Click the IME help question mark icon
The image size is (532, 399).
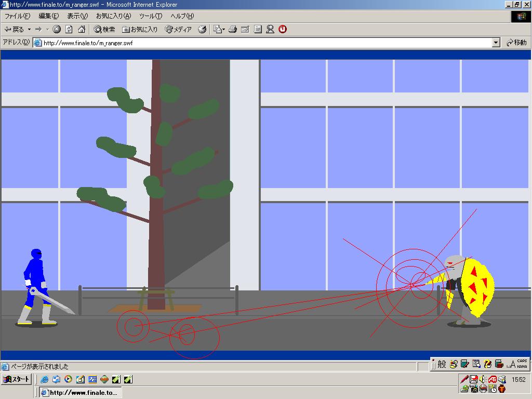coord(487,364)
